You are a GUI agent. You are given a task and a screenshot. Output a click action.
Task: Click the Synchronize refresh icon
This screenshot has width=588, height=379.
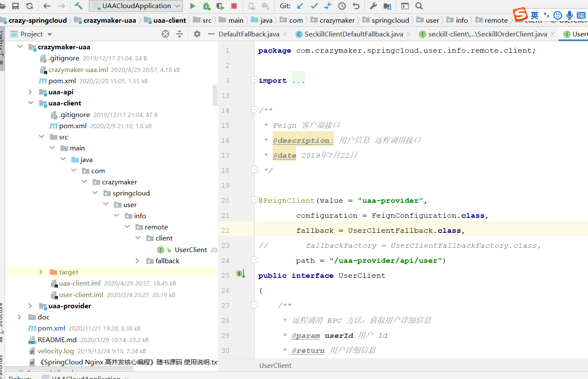coord(29,6)
